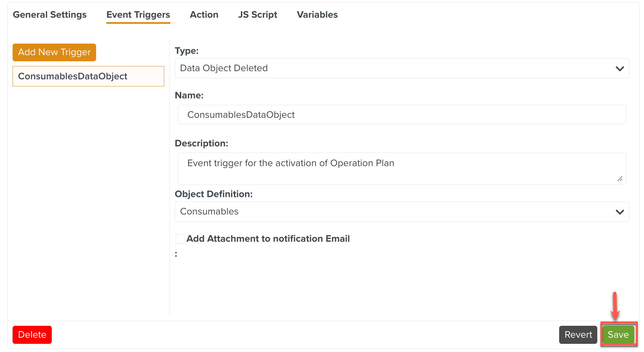Viewport: 644px width, 352px height.
Task: Select the Event Triggers tab
Action: (x=138, y=15)
